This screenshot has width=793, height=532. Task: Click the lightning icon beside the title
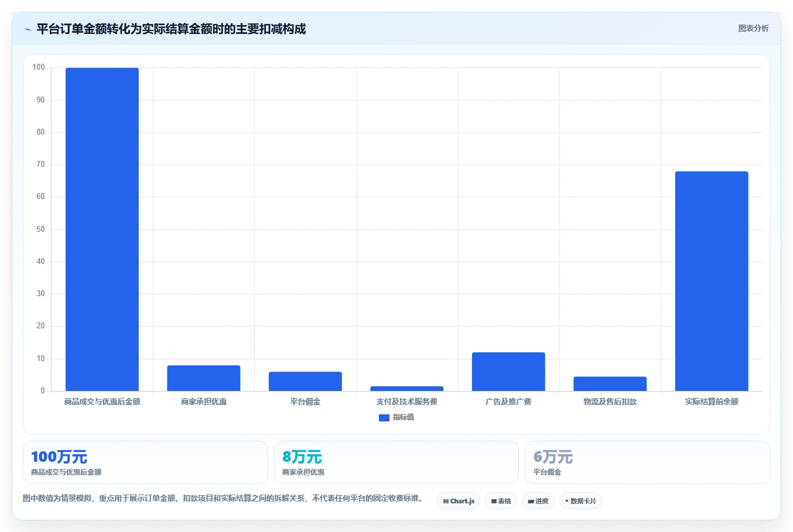28,29
